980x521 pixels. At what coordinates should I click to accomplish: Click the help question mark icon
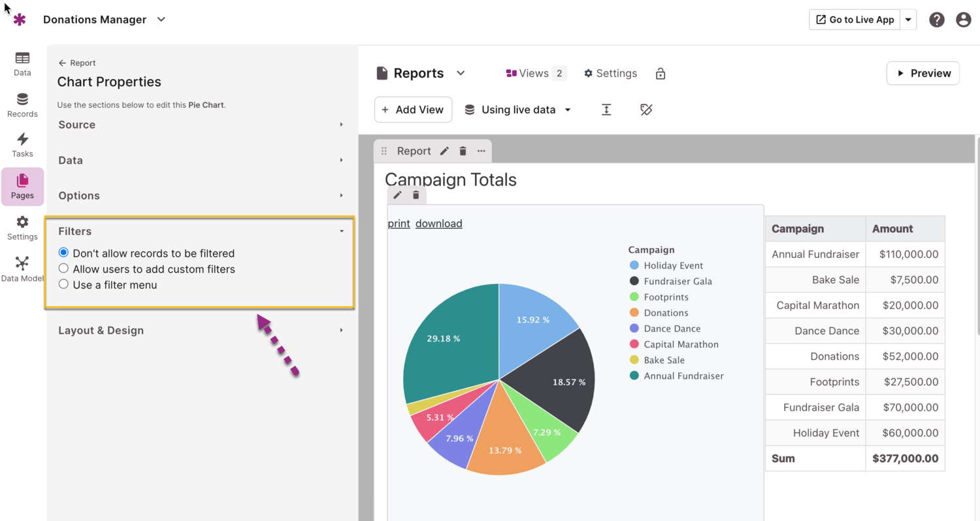(x=937, y=20)
